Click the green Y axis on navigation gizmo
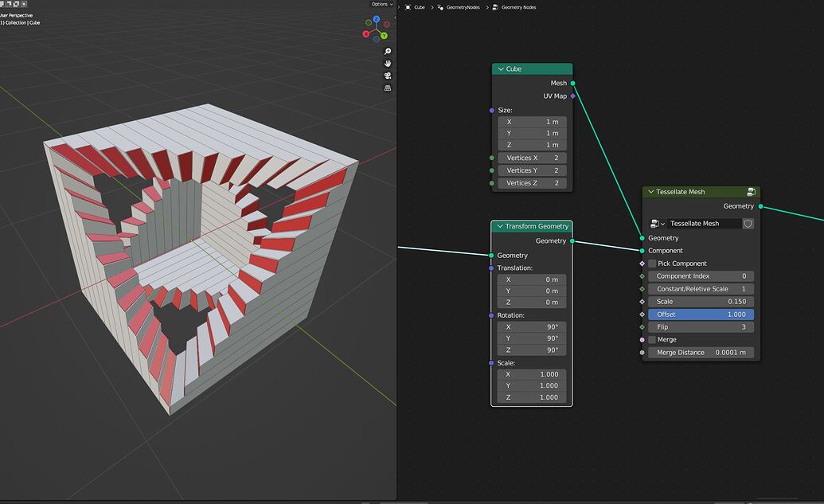Image resolution: width=824 pixels, height=504 pixels. 385,36
